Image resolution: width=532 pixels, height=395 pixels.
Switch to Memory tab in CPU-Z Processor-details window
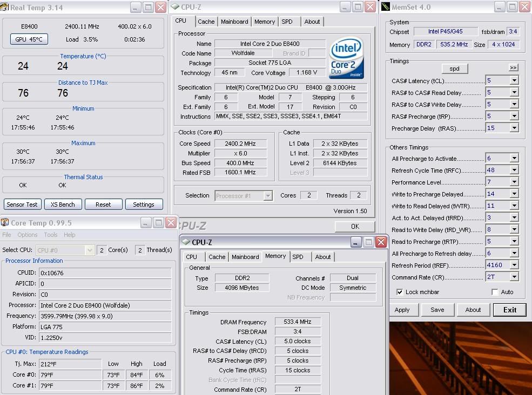[265, 22]
